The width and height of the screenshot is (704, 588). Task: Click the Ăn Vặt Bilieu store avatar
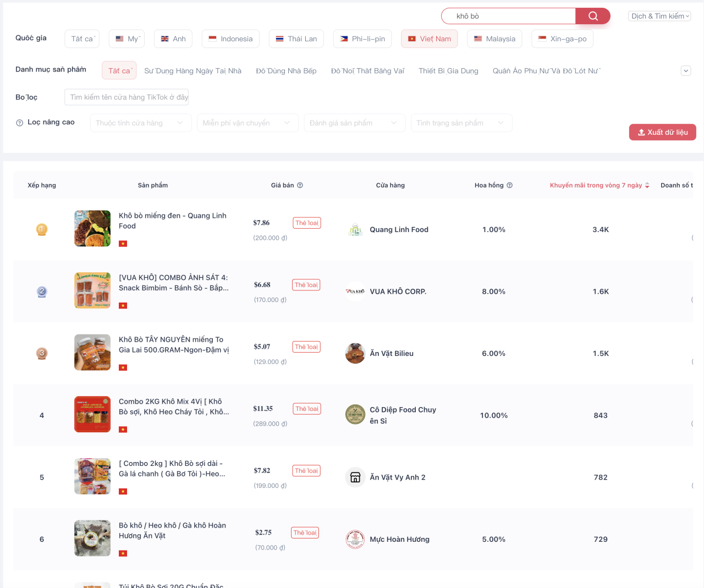click(x=355, y=354)
